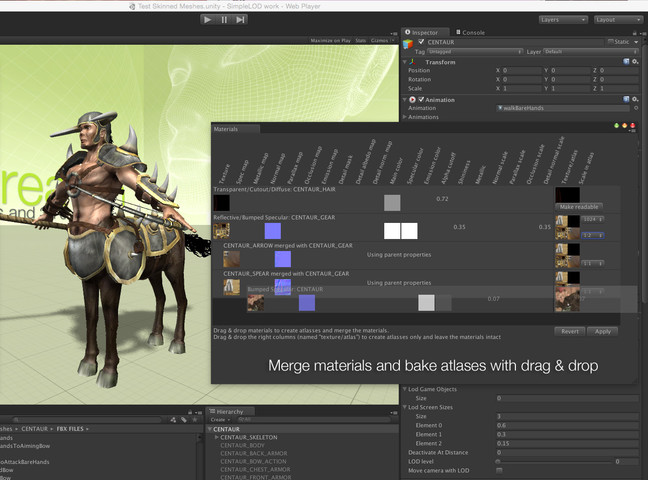Open the Transform help book icon
Viewport: 648px width, 480px height.
(x=626, y=62)
